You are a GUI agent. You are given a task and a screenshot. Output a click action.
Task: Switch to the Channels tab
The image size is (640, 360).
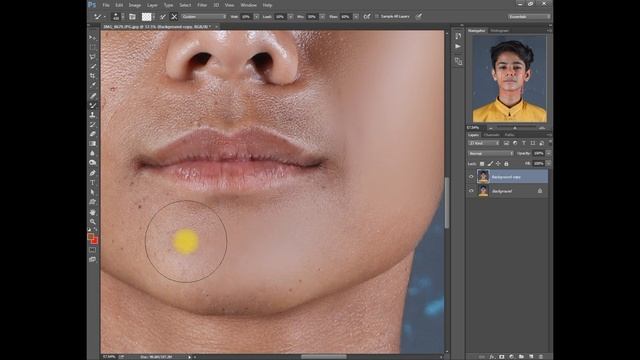pyautogui.click(x=491, y=135)
